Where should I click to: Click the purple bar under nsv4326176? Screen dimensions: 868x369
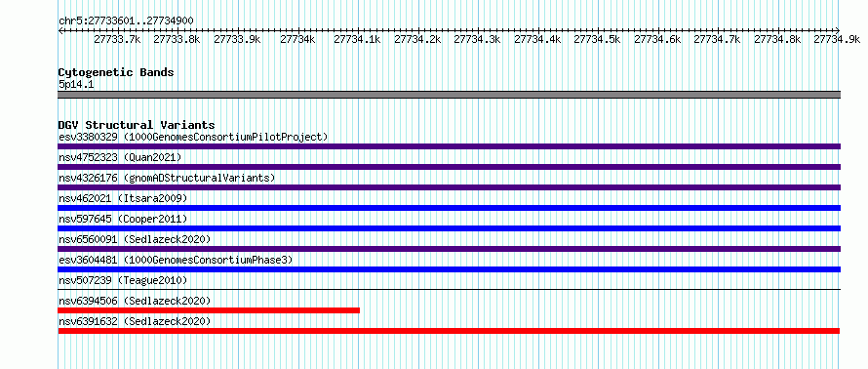450,187
